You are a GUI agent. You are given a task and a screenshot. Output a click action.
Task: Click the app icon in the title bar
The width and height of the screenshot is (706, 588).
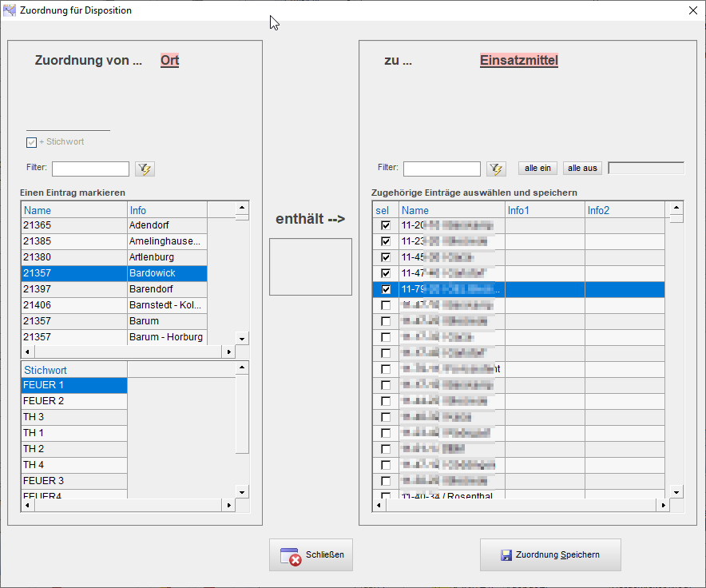coord(10,10)
